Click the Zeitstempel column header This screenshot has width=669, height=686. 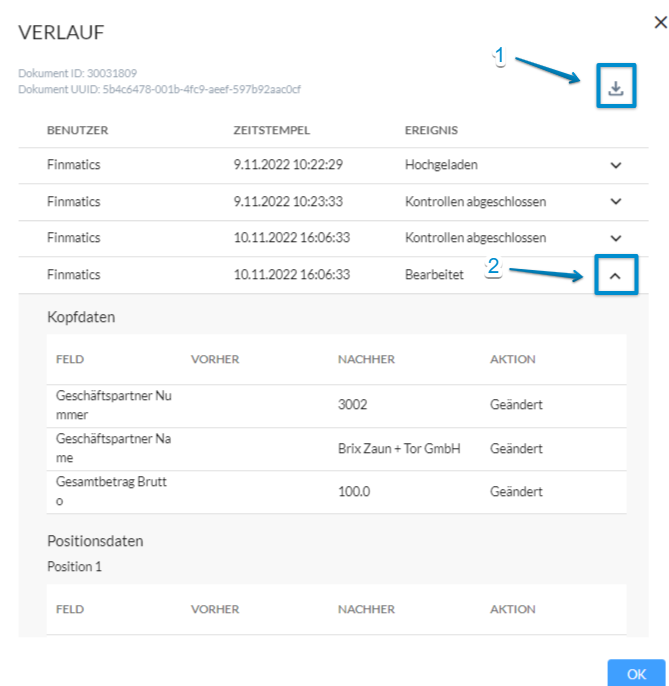pos(271,130)
